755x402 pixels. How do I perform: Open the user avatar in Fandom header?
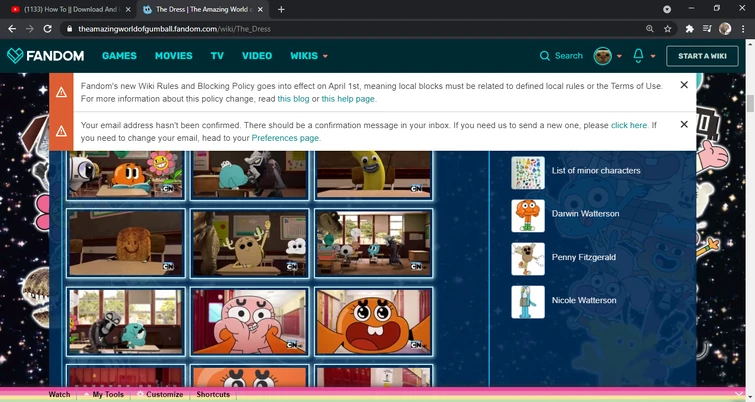click(x=602, y=56)
